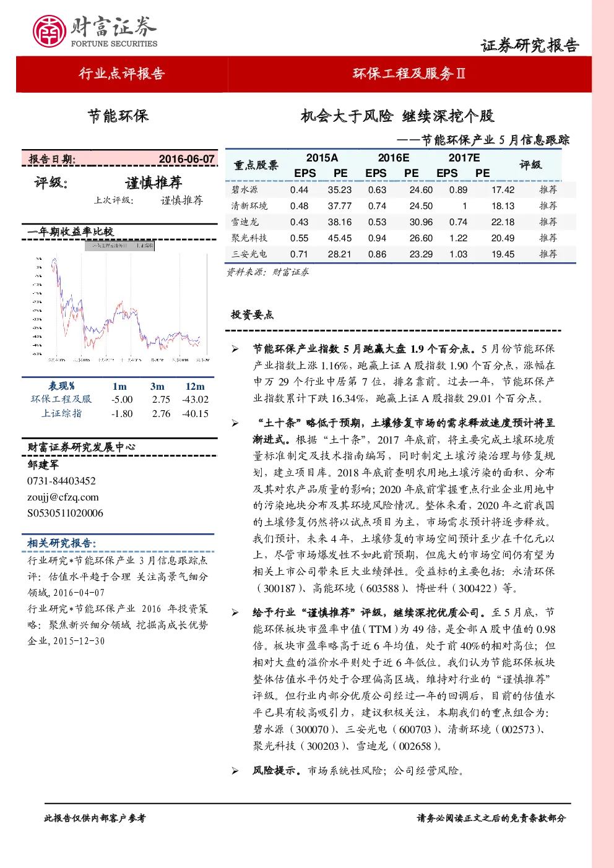
Task: Click 雪迪龙 2016E EPS value 0.53
Action: 377,222
